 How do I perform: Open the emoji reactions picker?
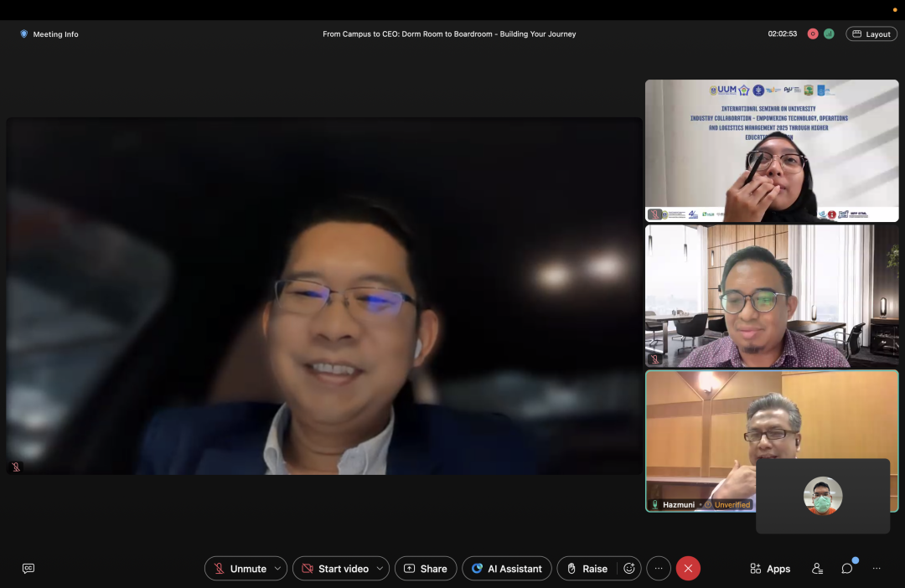coord(629,569)
